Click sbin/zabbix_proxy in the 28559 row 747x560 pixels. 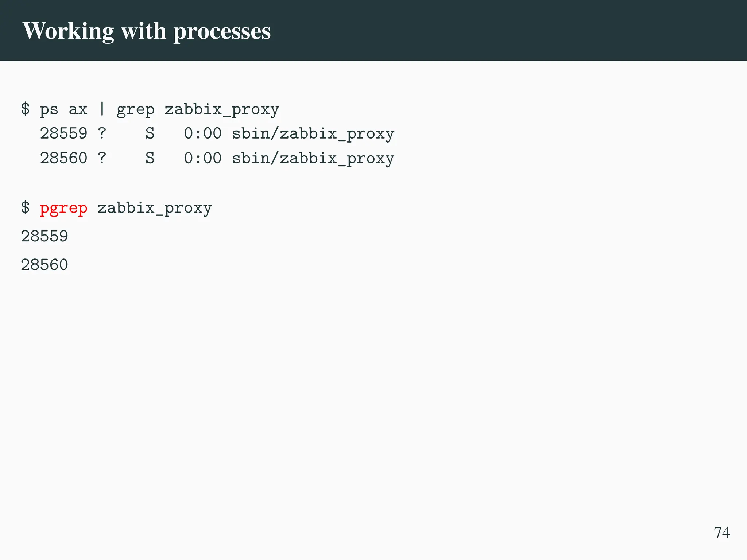[x=313, y=133]
